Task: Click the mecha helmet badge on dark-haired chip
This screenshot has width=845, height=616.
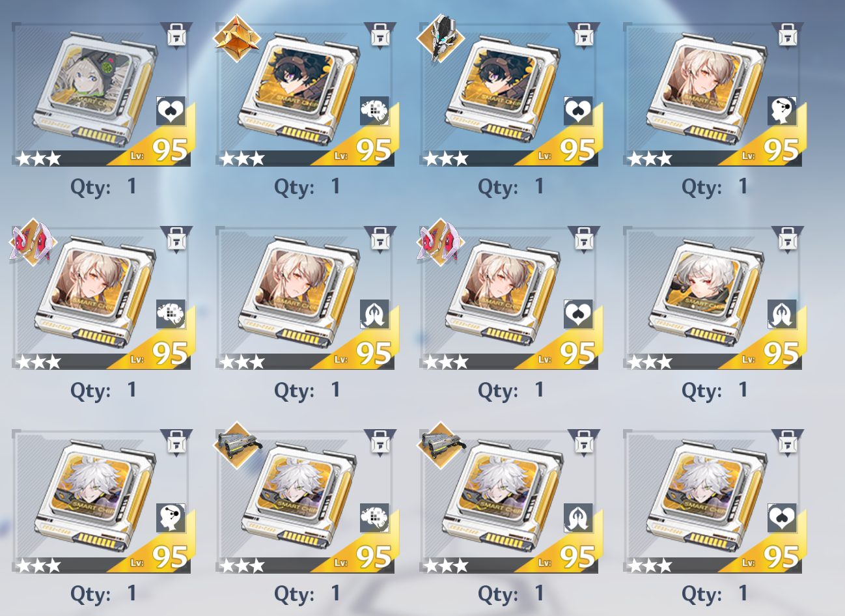Action: point(441,38)
